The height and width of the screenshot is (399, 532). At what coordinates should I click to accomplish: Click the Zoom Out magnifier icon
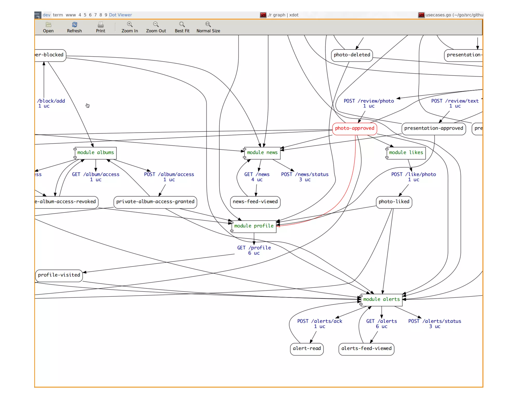coord(156,24)
